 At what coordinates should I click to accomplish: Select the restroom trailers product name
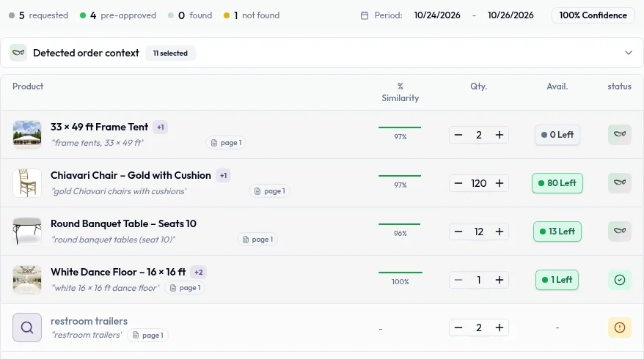point(89,321)
